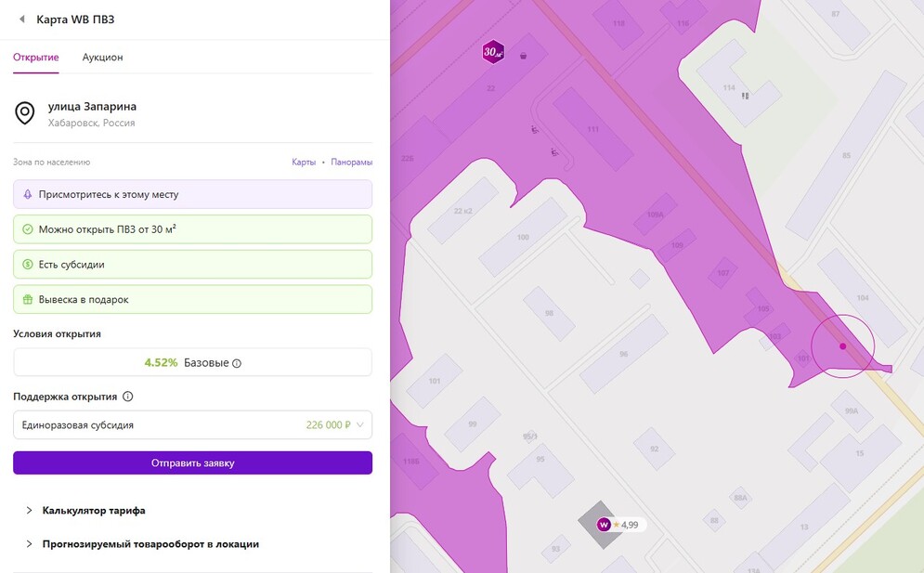Open the Карты link

[x=304, y=163]
